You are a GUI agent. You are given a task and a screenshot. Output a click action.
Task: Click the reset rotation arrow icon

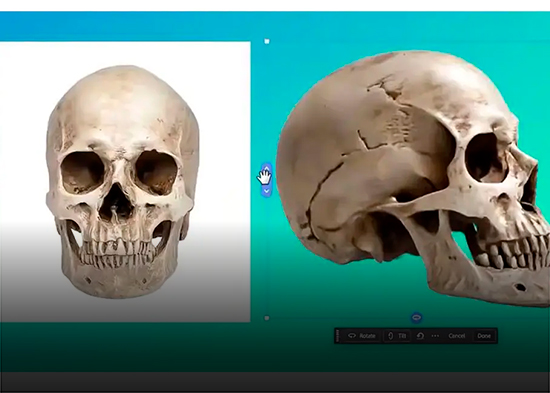[x=420, y=336]
